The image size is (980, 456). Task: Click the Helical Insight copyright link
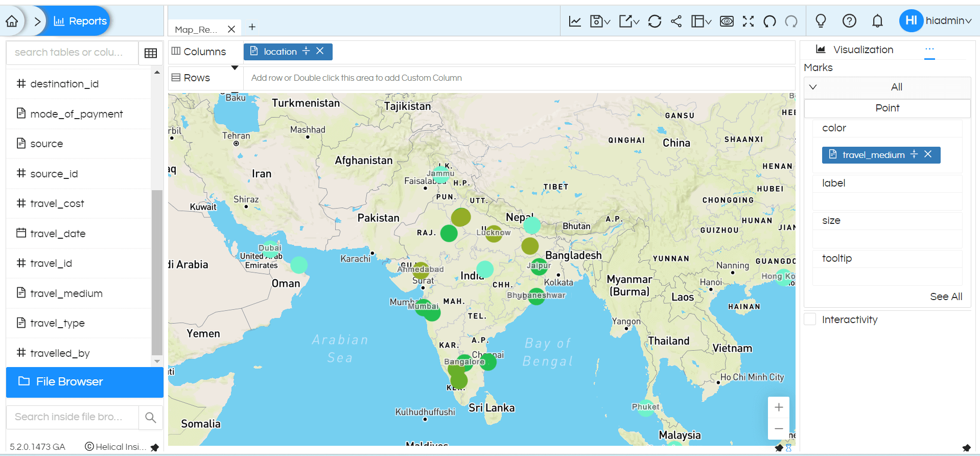[115, 447]
